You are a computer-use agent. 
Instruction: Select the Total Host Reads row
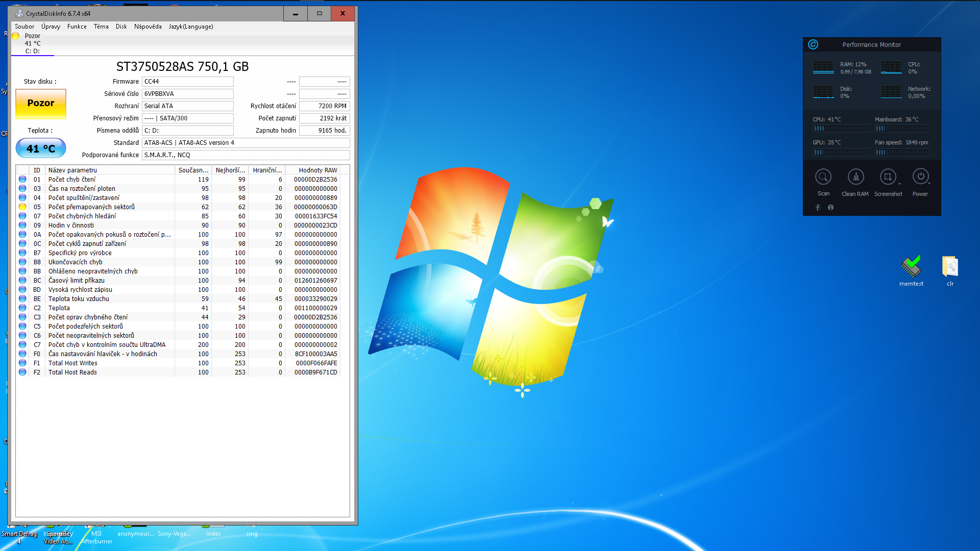click(x=178, y=372)
